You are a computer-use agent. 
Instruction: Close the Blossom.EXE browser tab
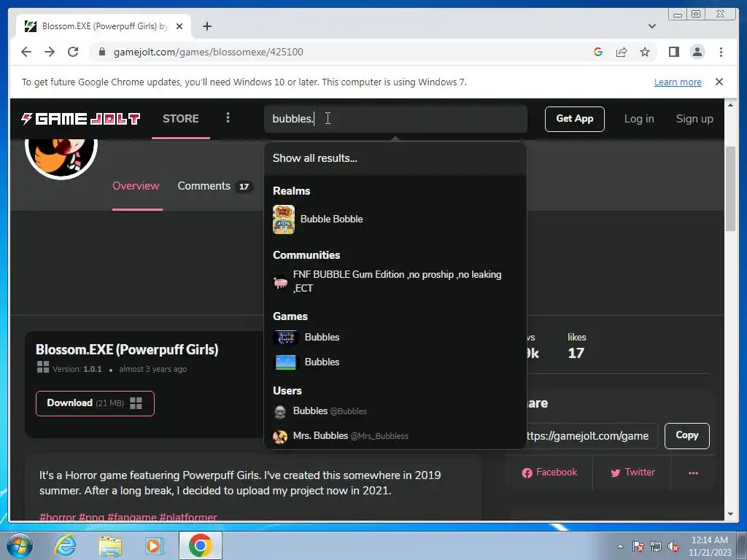(x=179, y=26)
